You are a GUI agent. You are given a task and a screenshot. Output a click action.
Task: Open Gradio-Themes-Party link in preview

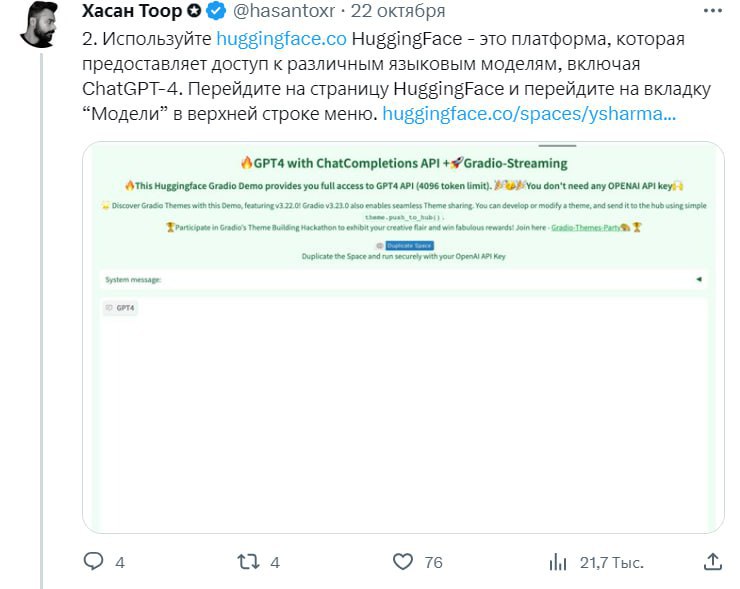coord(587,227)
